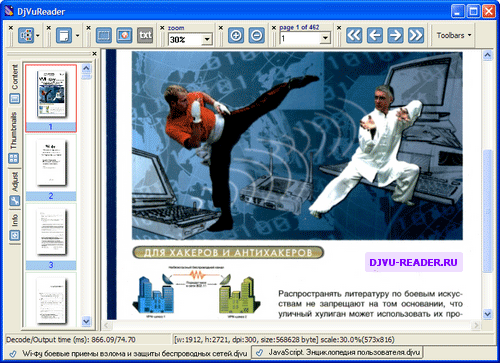Open the Toolbars menu
The image size is (500, 363).
[x=454, y=35]
